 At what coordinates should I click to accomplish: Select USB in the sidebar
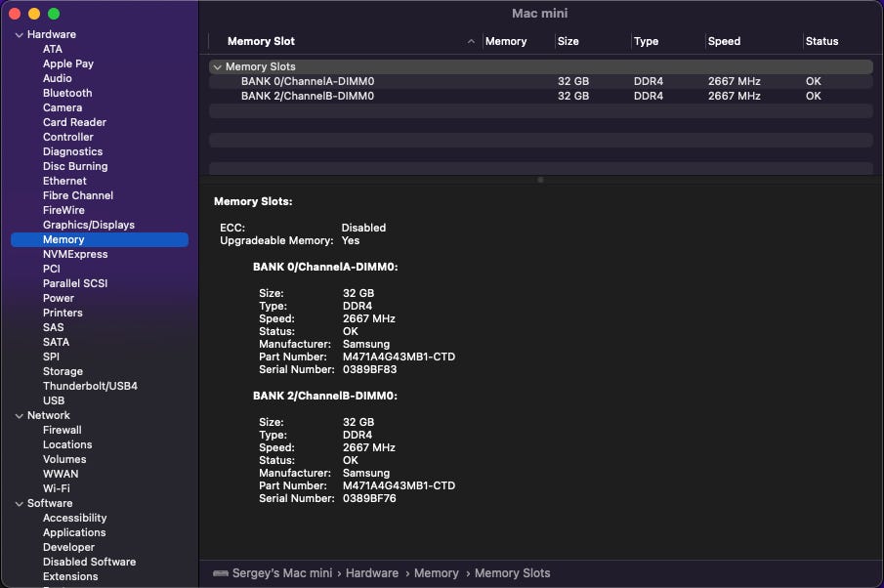[x=54, y=400]
